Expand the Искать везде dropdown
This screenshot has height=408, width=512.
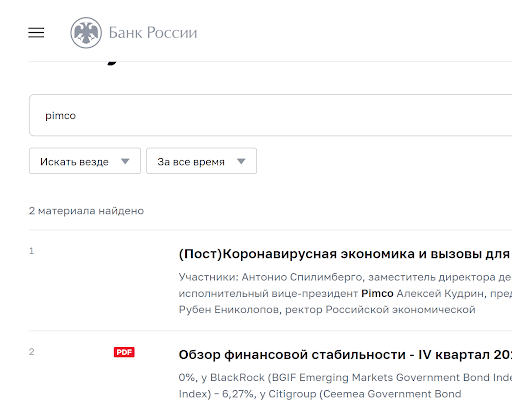pyautogui.click(x=85, y=161)
